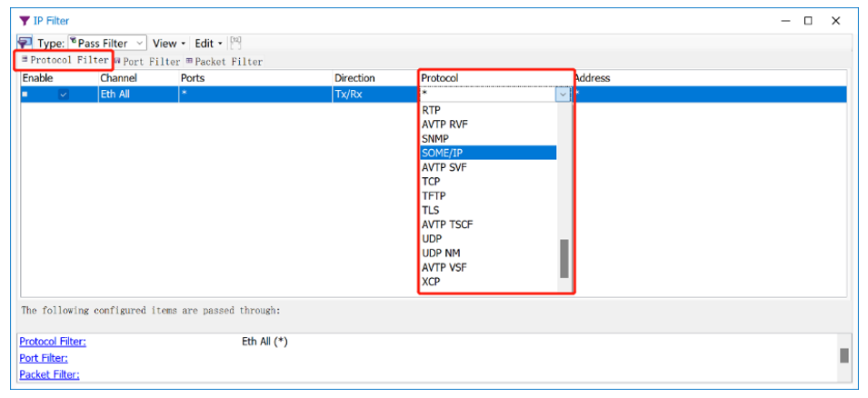Screen dimensions: 868x398
Task: Click the filter icon left of Type
Action: (25, 43)
